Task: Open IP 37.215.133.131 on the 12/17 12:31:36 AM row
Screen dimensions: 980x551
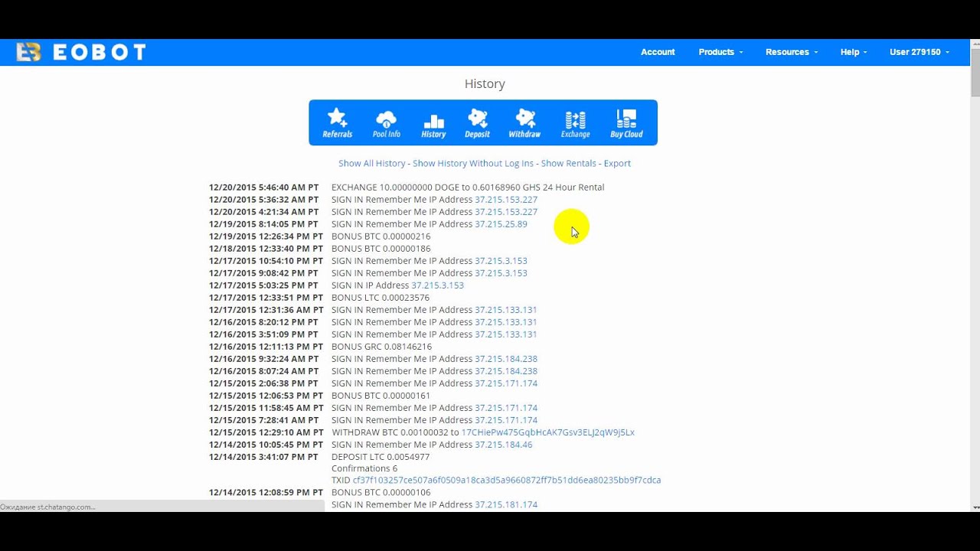Action: (506, 310)
